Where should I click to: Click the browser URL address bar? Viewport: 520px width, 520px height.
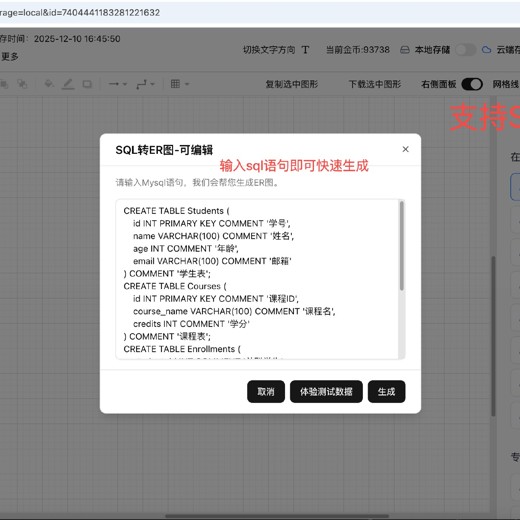click(260, 13)
